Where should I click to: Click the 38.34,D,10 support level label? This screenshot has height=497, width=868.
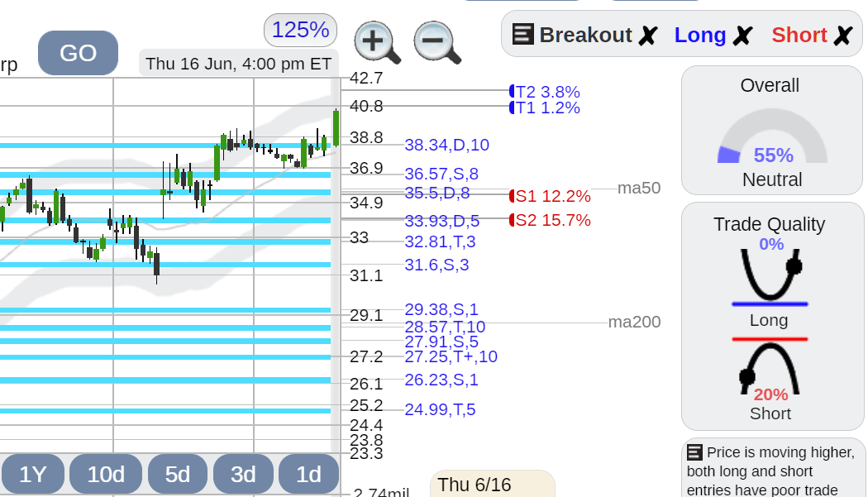click(446, 146)
